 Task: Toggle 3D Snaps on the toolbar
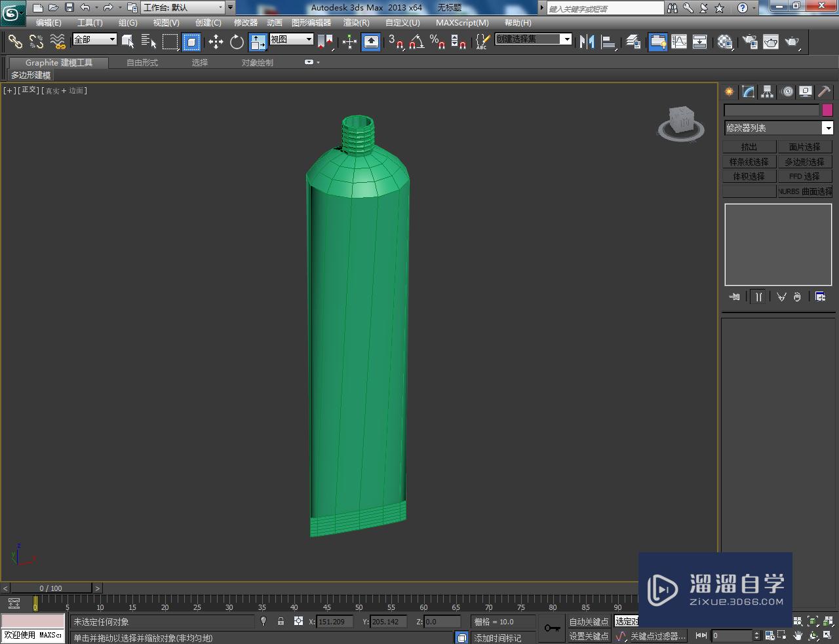395,42
